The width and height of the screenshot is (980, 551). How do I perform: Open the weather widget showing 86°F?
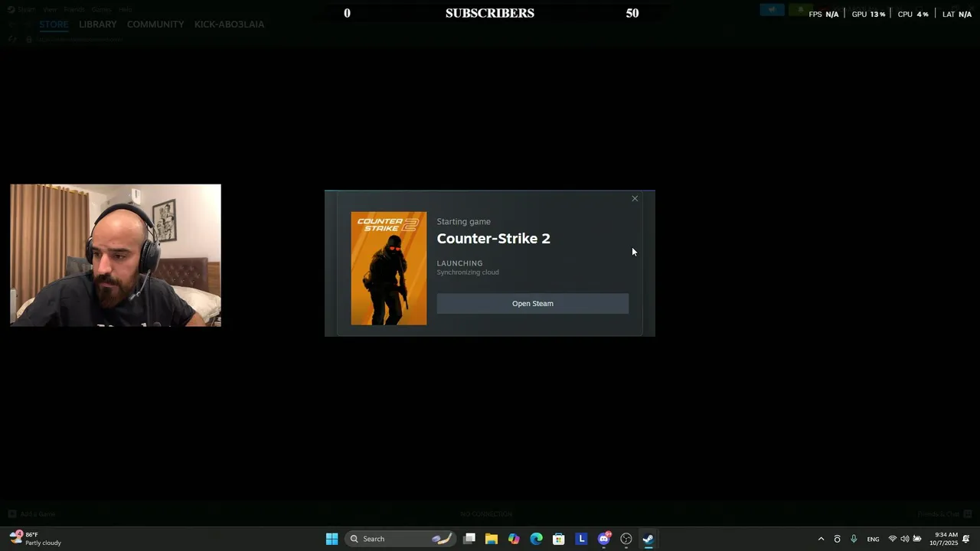36,539
